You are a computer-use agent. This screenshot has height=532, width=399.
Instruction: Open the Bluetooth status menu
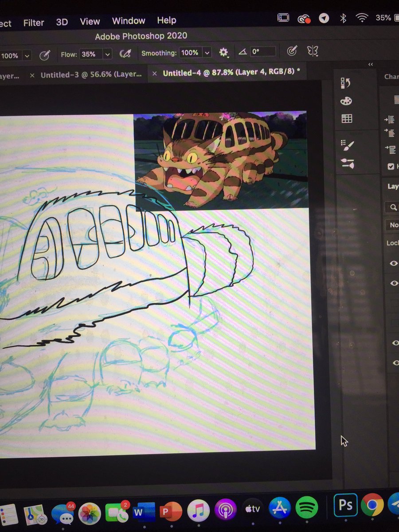point(343,18)
